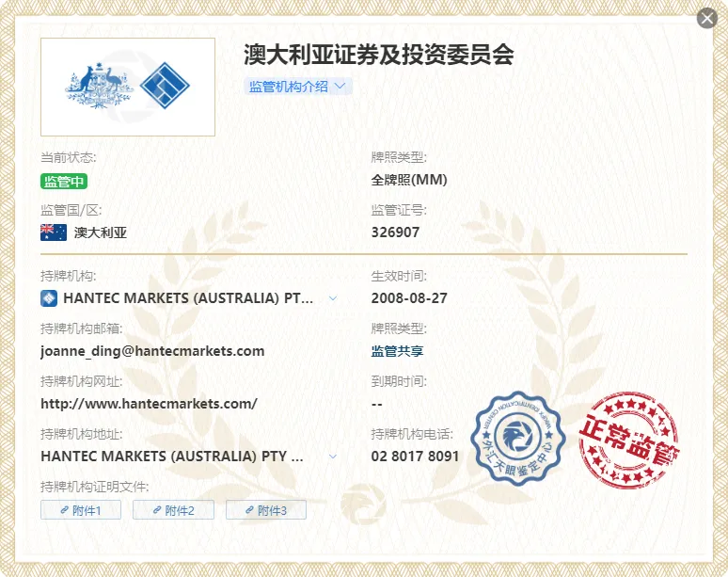Click the 澳大利亚 country name
The width and height of the screenshot is (728, 577).
(101, 232)
